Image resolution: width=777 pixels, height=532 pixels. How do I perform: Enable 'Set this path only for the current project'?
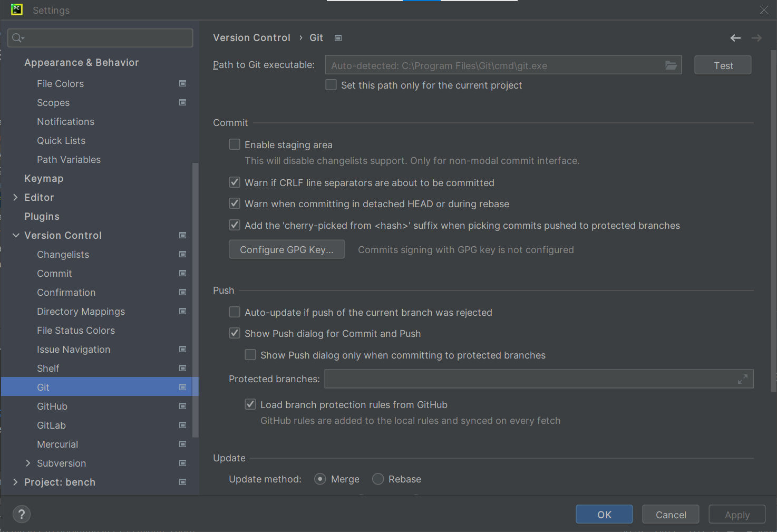pos(331,85)
